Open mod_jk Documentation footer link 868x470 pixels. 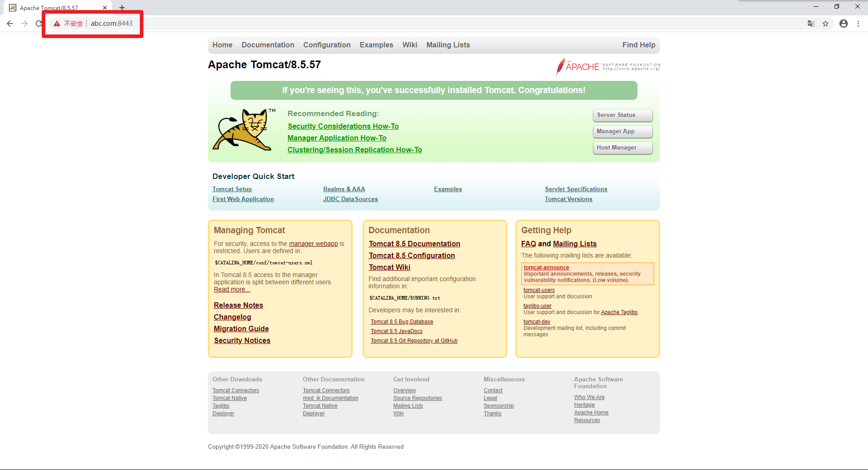(330, 398)
